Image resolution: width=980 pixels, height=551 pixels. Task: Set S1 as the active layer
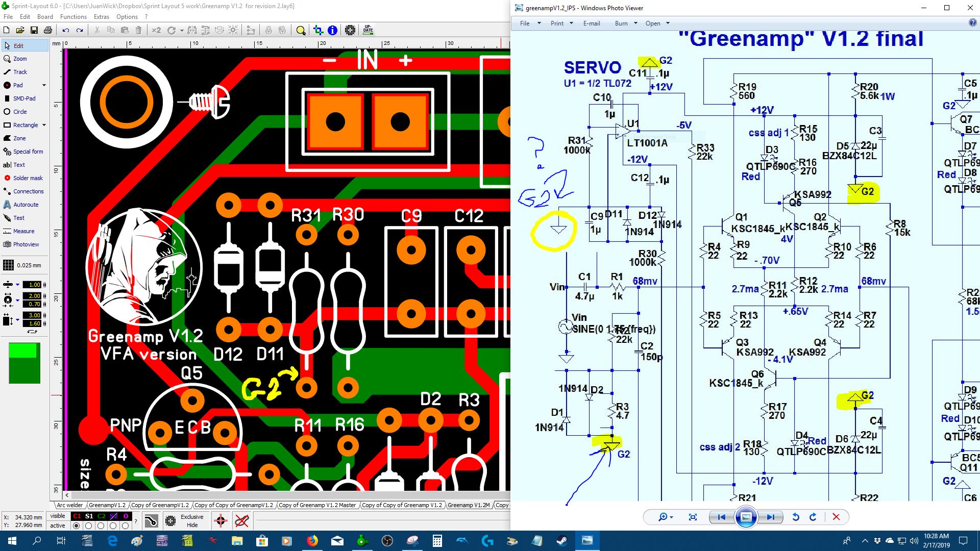click(89, 525)
